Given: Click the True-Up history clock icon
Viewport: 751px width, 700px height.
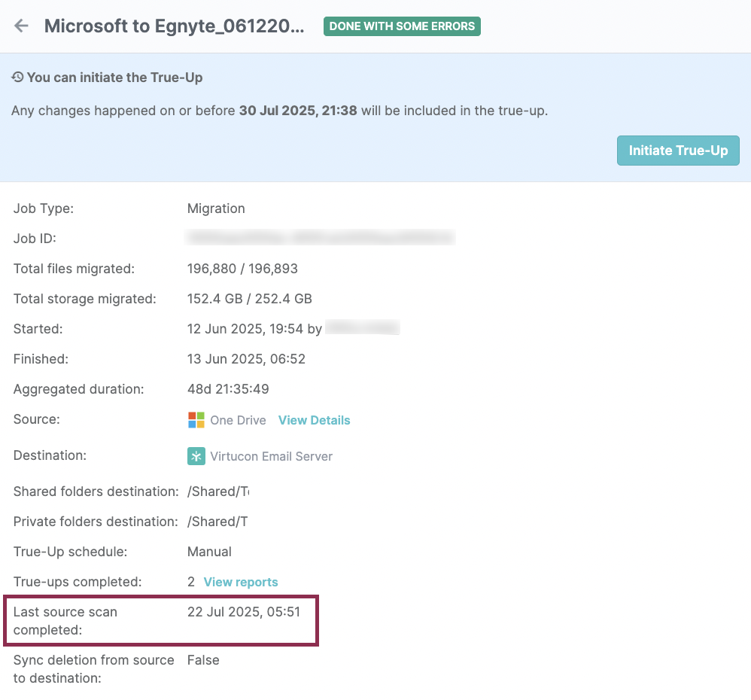Looking at the screenshot, I should point(17,78).
